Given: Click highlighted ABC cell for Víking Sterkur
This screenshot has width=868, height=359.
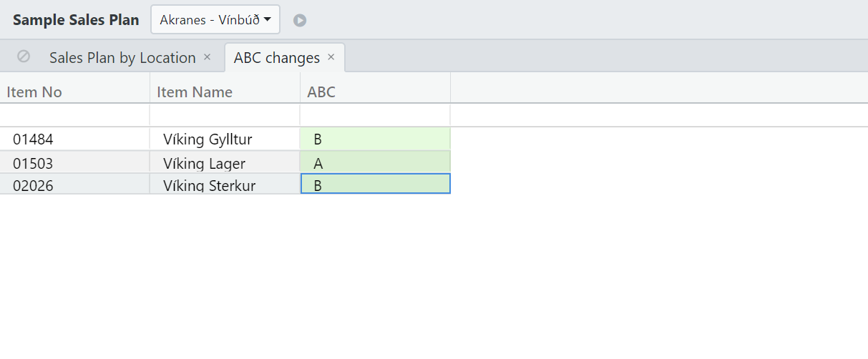Looking at the screenshot, I should (375, 184).
